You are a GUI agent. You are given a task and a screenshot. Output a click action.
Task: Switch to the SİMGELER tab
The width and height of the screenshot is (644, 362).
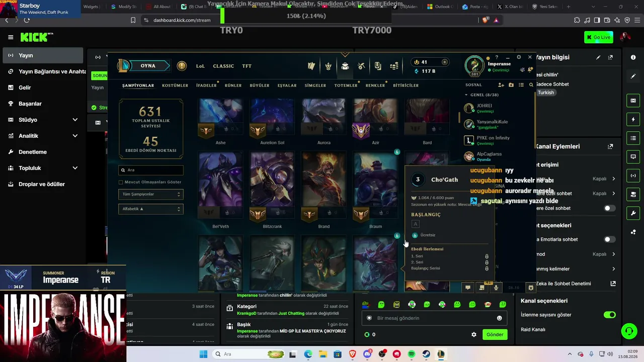315,85
